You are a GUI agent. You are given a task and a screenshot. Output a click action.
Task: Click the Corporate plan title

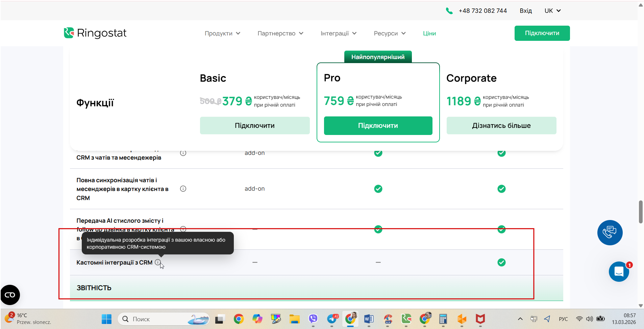tap(471, 78)
